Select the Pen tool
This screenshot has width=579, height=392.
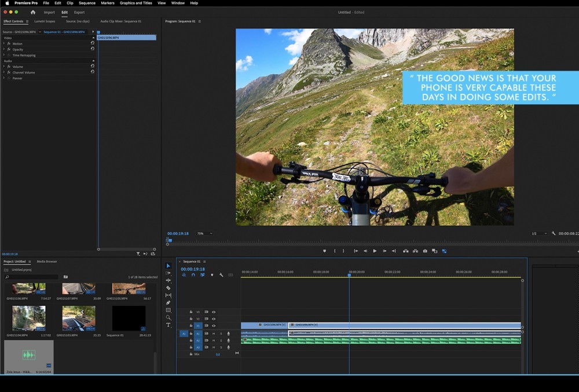click(x=168, y=303)
